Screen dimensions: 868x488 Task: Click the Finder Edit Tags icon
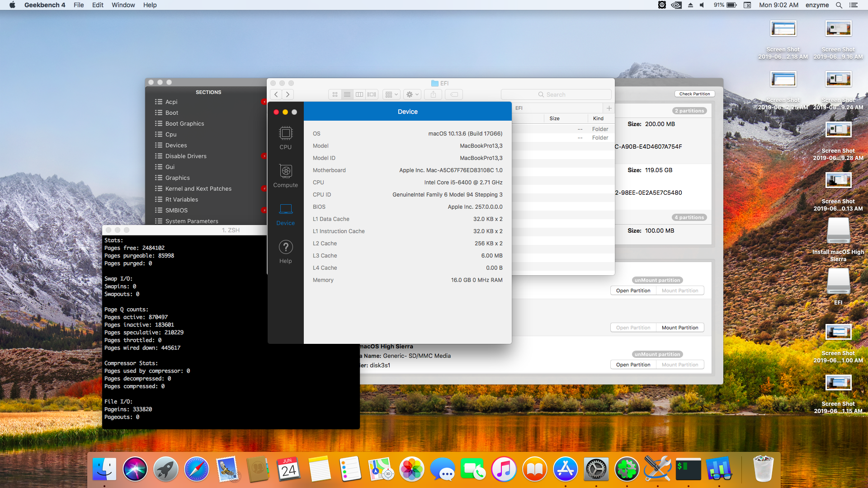click(454, 94)
